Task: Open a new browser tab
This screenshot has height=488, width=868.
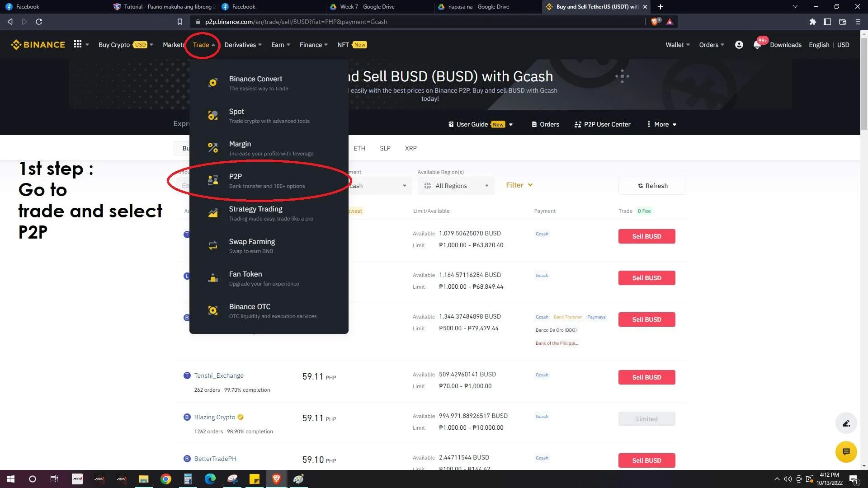Action: click(x=660, y=7)
